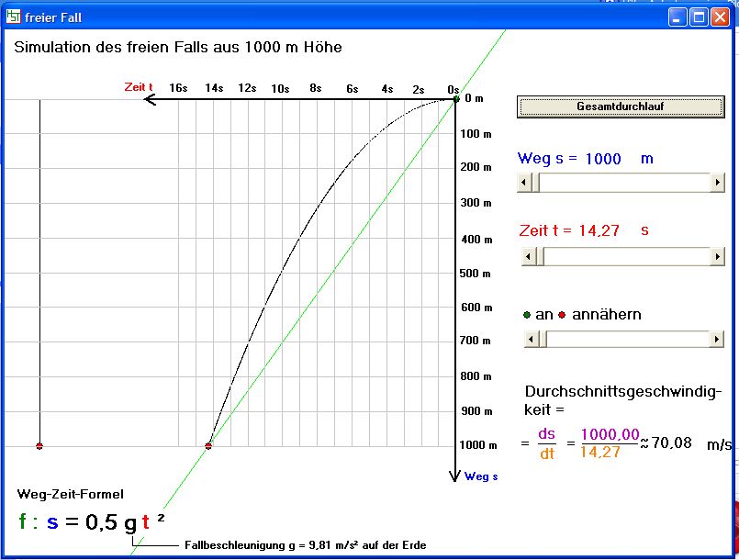Image resolution: width=739 pixels, height=560 pixels.
Task: Click the red t in the formula
Action: 146,521
